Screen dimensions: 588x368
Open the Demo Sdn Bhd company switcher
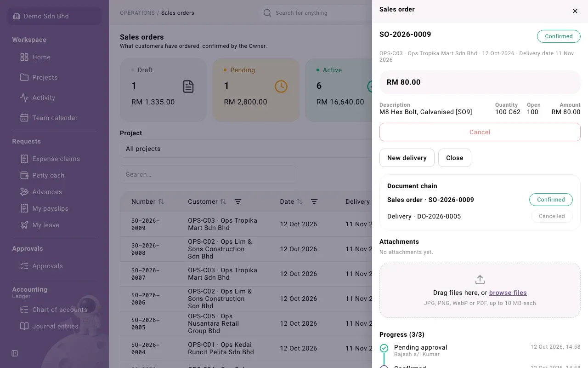point(54,16)
